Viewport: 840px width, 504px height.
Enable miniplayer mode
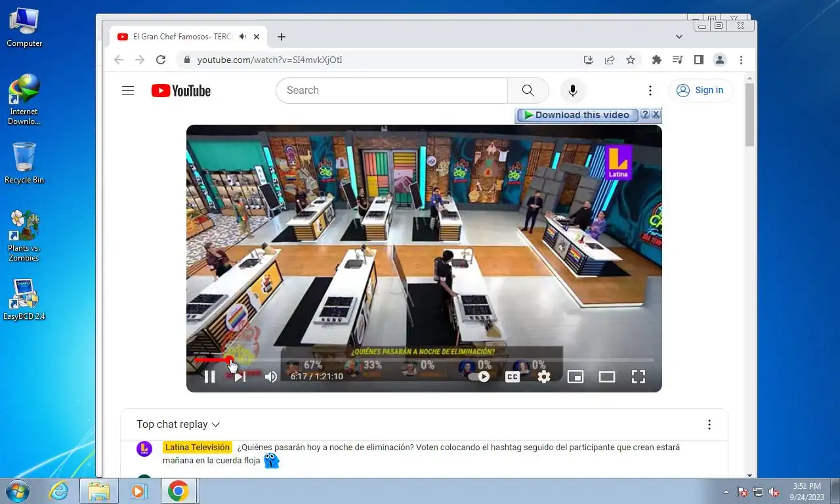click(x=576, y=377)
